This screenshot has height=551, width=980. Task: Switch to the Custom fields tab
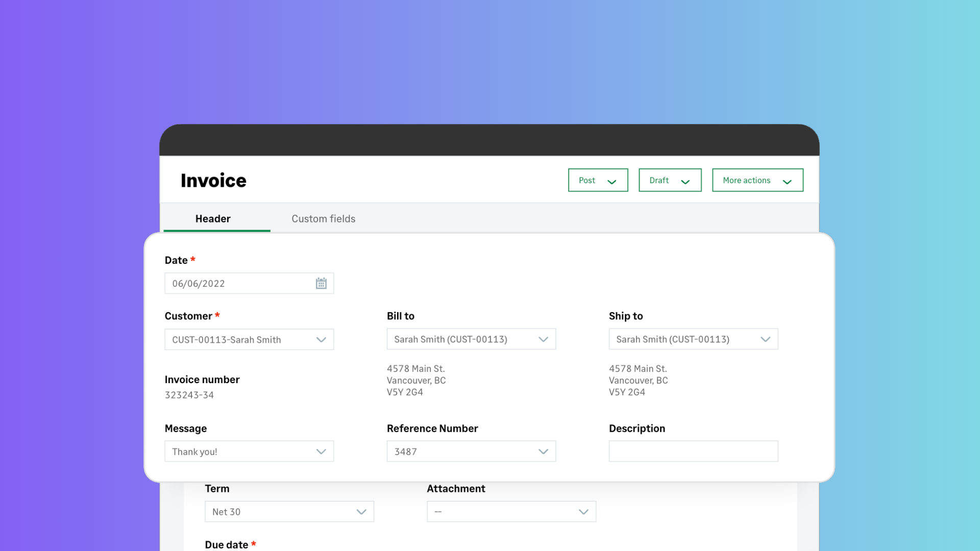click(323, 219)
